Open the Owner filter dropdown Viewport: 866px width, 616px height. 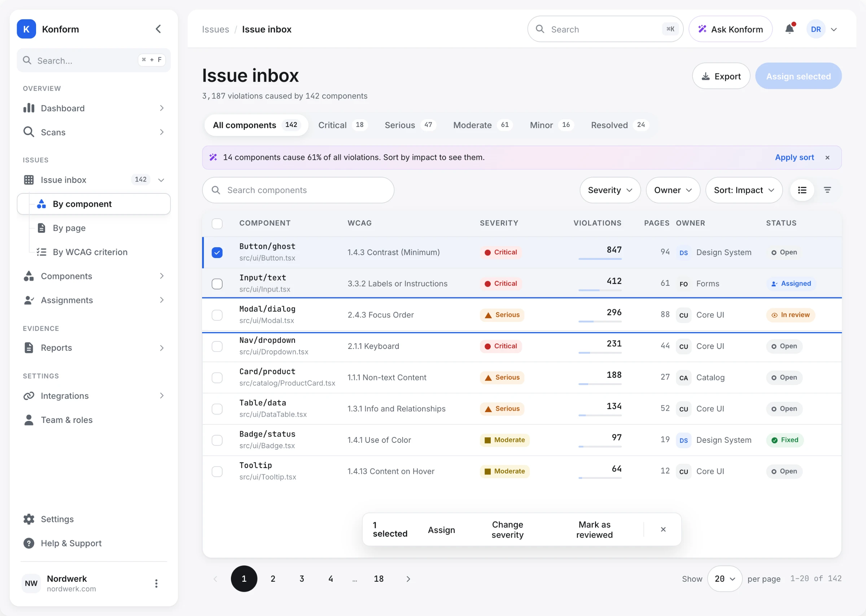(673, 190)
